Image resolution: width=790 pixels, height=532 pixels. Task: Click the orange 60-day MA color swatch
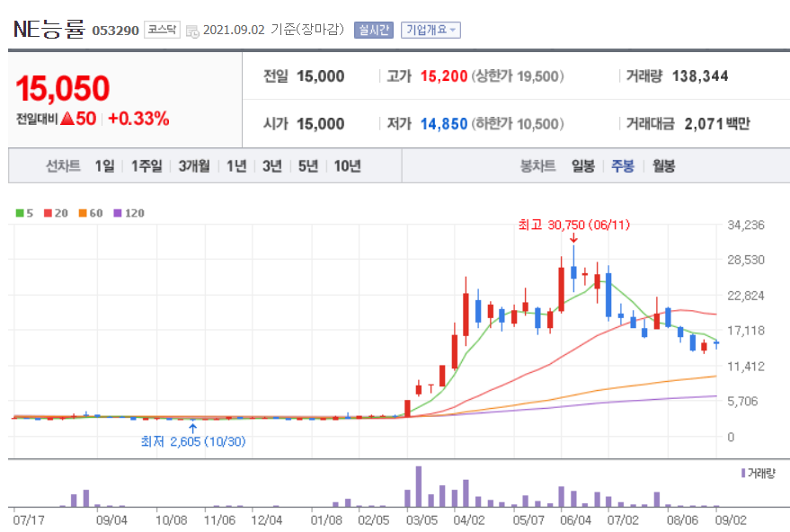81,213
